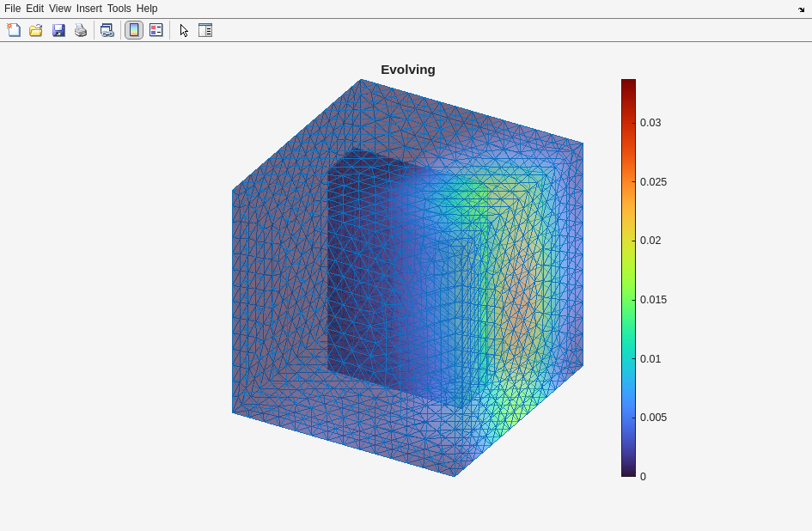Screen dimensions: 812x531
Task: Toggle the Insert Legend toolbar button
Action: [156, 30]
